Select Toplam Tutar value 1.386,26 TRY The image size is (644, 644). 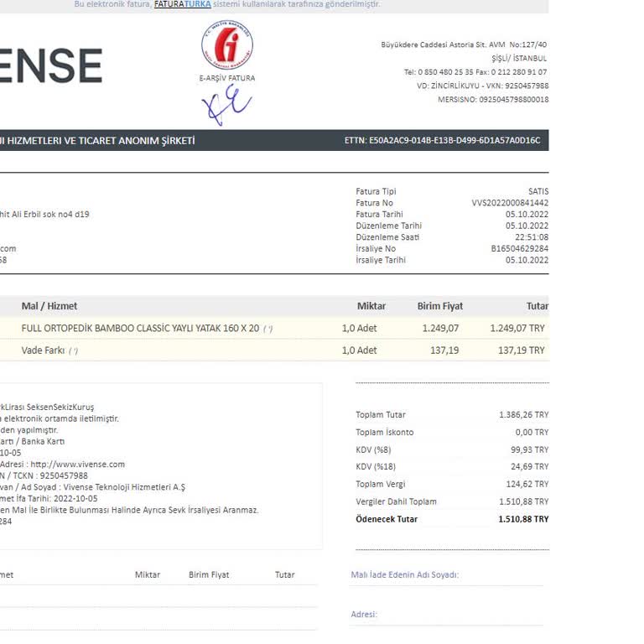pyautogui.click(x=523, y=415)
